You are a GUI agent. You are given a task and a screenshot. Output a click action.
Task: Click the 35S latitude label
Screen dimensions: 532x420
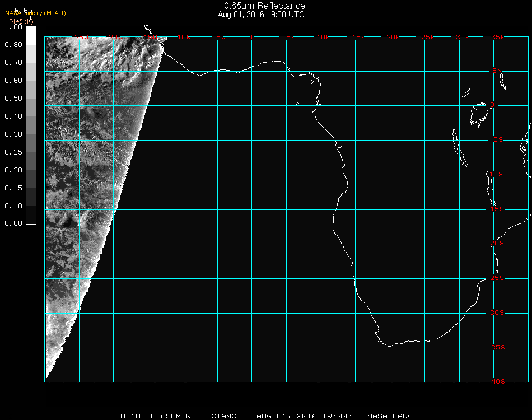[498, 347]
